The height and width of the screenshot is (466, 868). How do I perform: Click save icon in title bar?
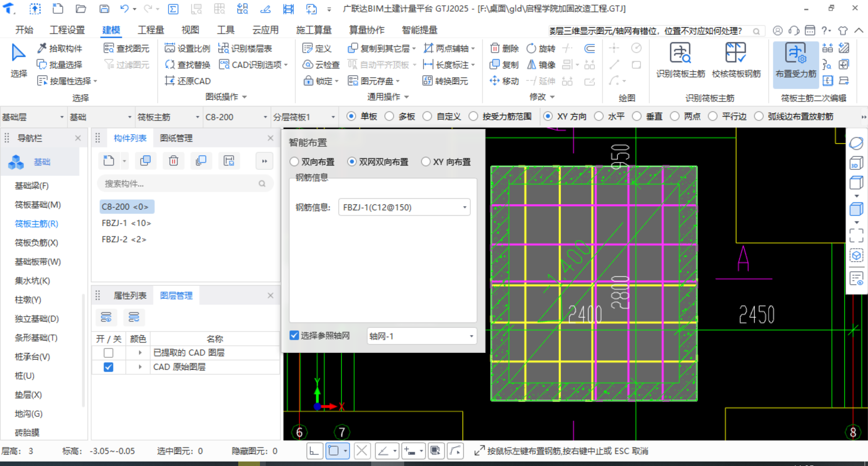coord(104,9)
